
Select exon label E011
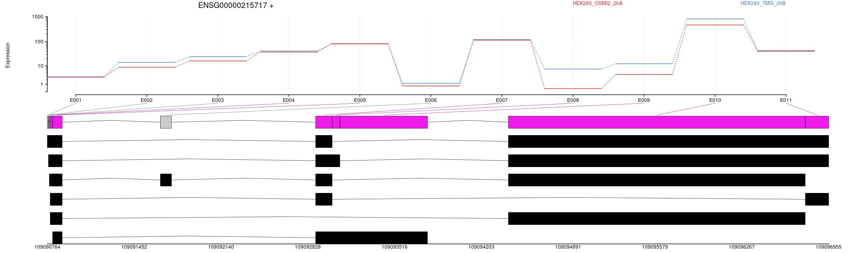786,100
